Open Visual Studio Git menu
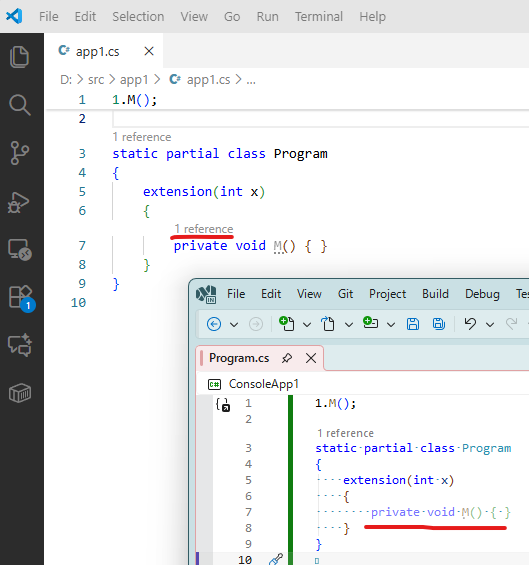This screenshot has width=529, height=565. tap(345, 294)
